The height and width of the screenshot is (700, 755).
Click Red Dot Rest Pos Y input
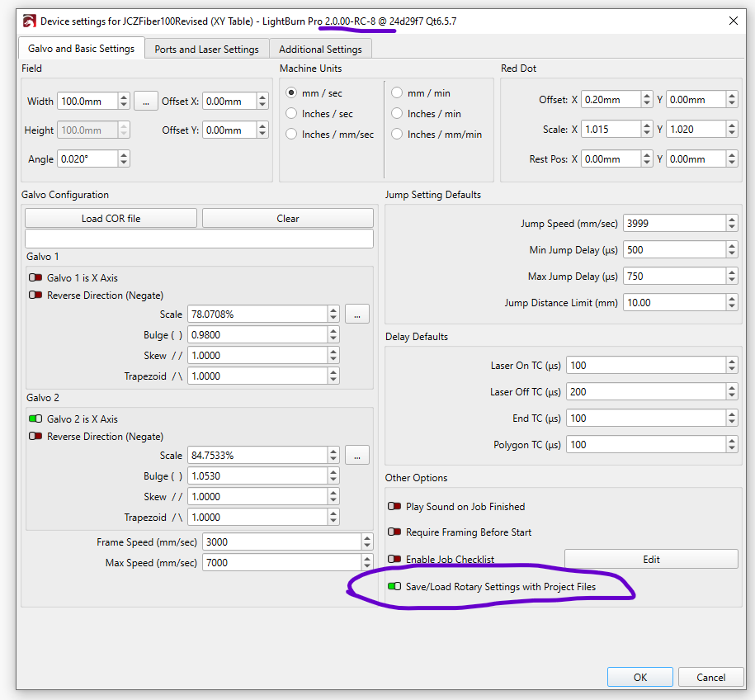tap(696, 159)
